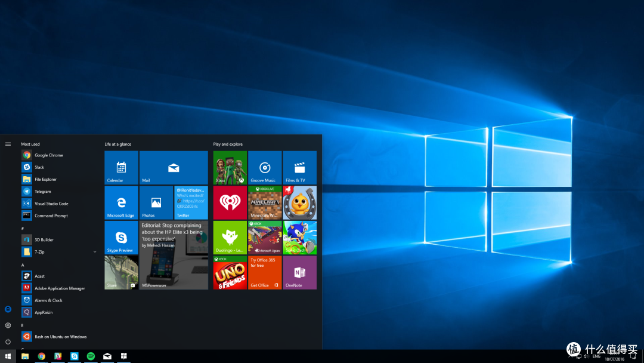Launch the Duolingo tile
The height and width of the screenshot is (363, 644).
tap(230, 237)
